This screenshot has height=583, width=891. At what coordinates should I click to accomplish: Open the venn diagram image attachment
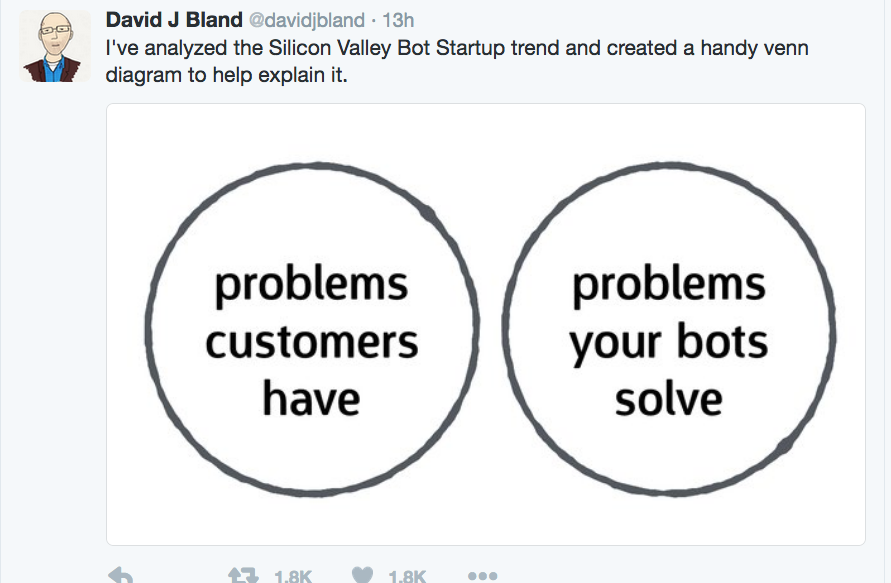pos(485,323)
